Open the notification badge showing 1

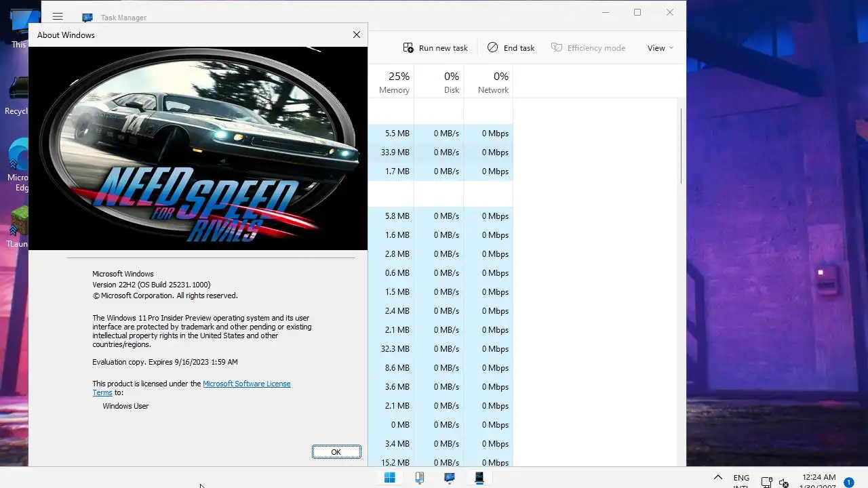tap(848, 483)
